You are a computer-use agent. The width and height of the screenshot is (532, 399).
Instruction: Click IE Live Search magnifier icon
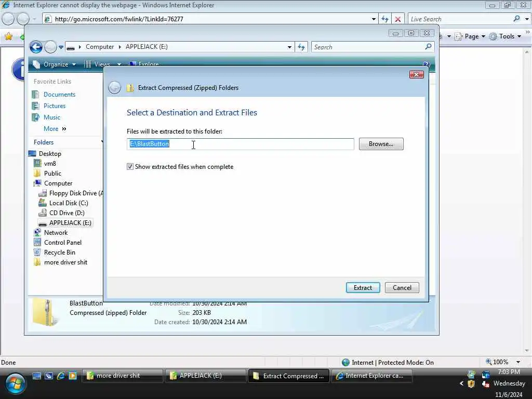[516, 19]
